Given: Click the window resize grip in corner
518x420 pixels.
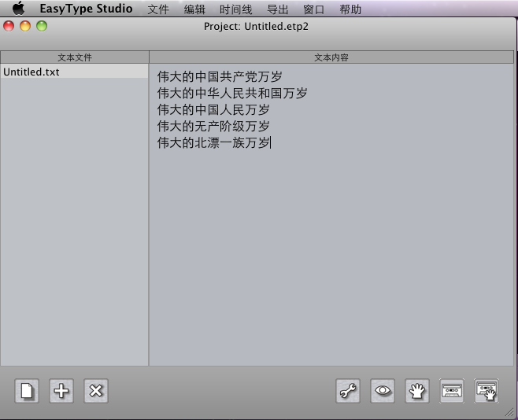Looking at the screenshot, I should [509, 412].
